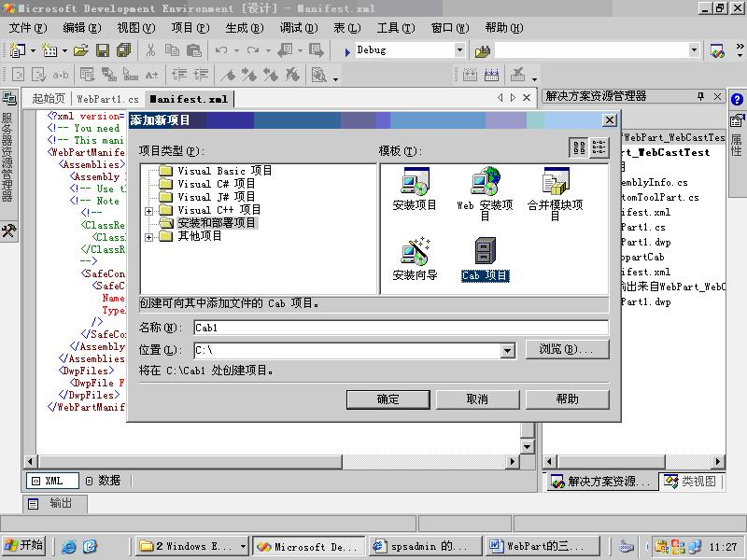
Task: Open the 输出 output tab
Action: tap(55, 503)
